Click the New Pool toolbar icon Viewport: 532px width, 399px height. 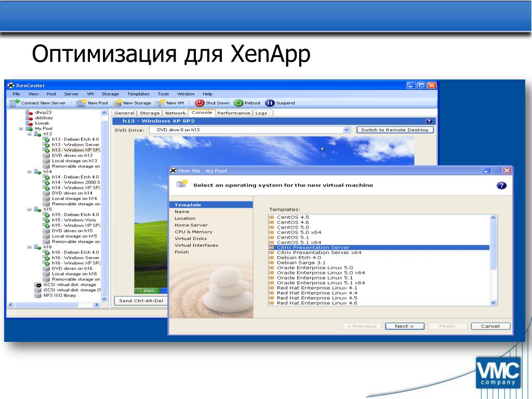click(81, 103)
